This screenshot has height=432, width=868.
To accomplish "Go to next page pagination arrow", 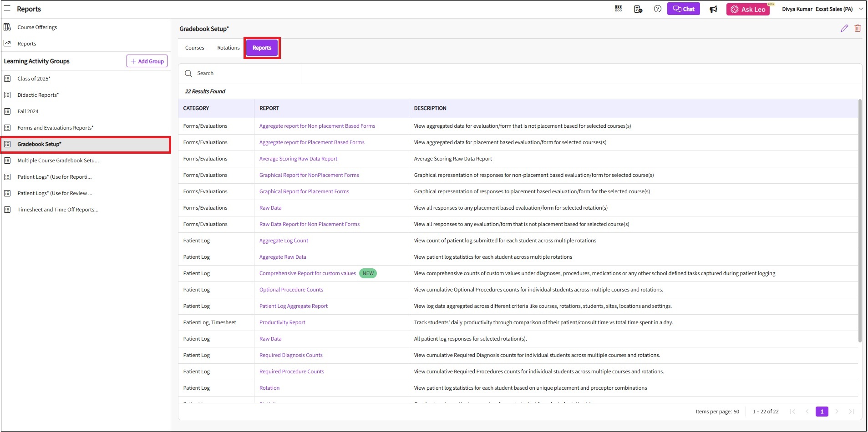I will tap(837, 412).
